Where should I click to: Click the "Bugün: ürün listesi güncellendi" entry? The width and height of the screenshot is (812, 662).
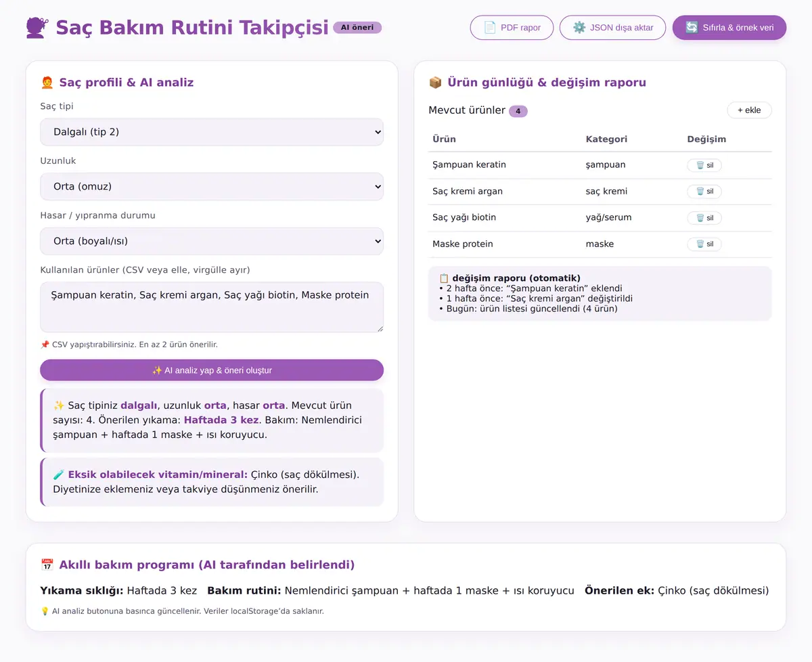[x=528, y=309]
